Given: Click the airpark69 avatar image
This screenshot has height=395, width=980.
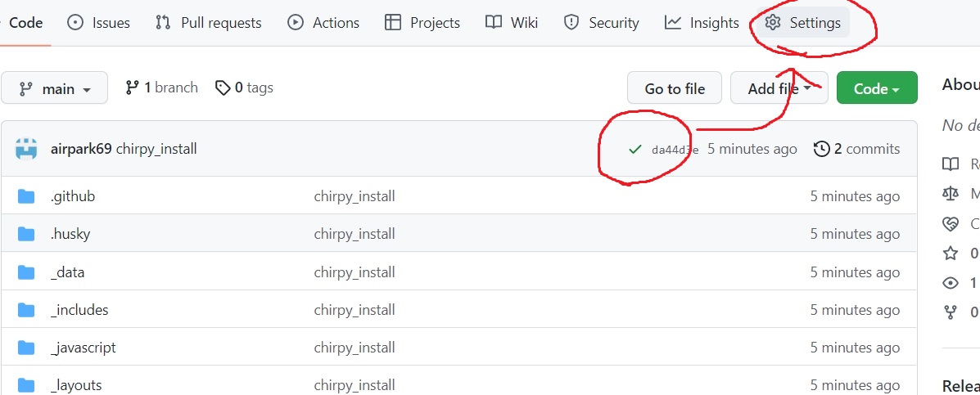Looking at the screenshot, I should point(26,149).
